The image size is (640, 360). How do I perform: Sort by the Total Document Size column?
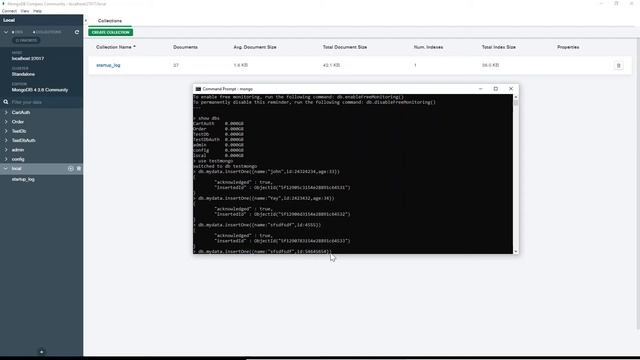click(x=344, y=47)
